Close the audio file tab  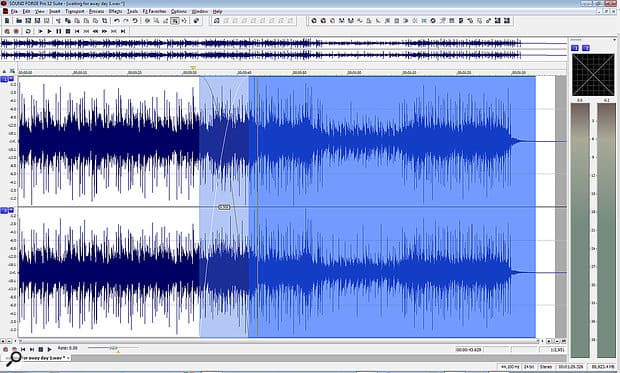68,358
